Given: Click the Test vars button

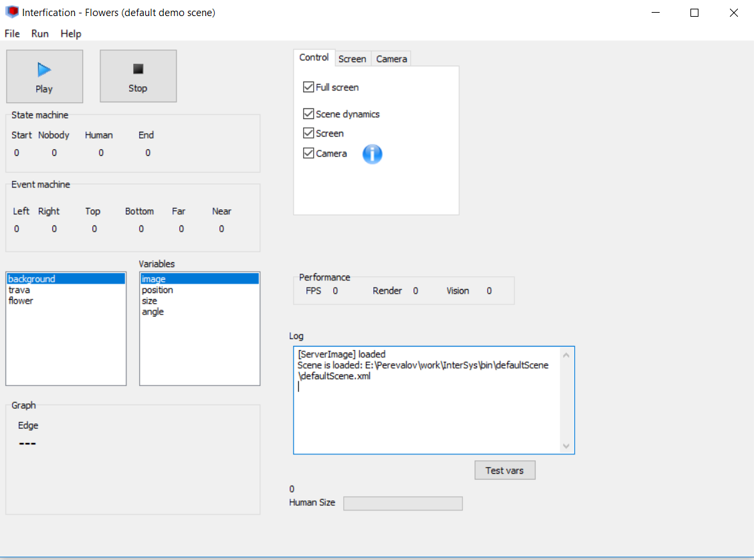Looking at the screenshot, I should coord(504,470).
